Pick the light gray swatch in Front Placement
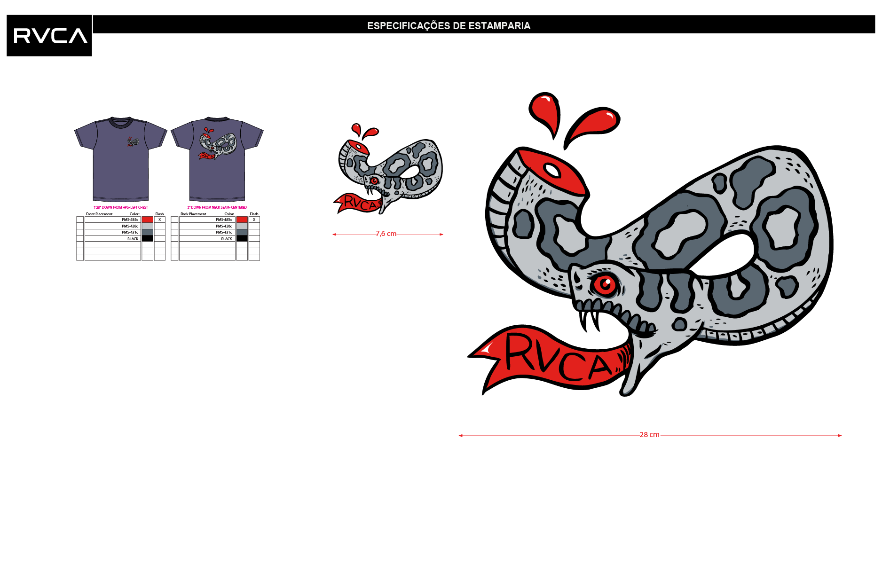Image resolution: width=882 pixels, height=588 pixels. point(148,226)
